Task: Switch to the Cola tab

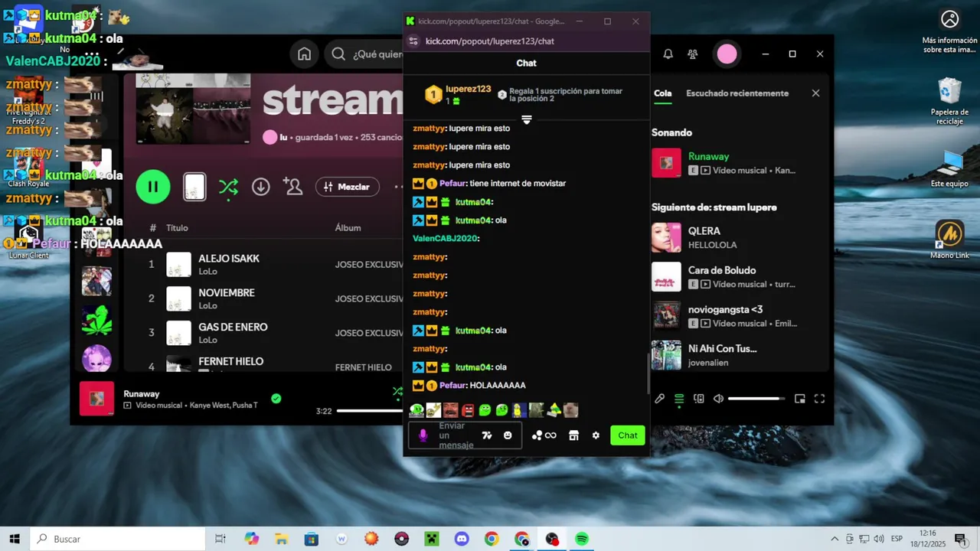Action: tap(662, 93)
